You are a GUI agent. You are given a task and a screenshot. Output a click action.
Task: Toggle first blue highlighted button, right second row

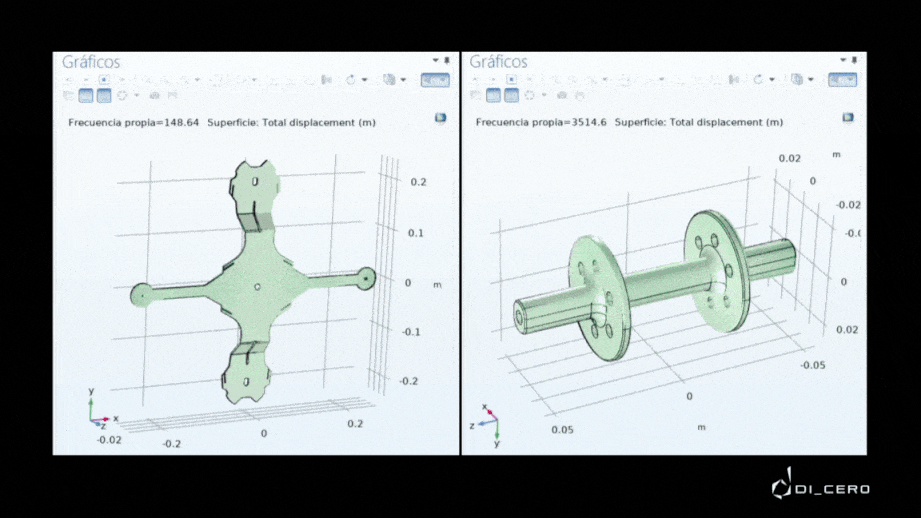click(493, 95)
